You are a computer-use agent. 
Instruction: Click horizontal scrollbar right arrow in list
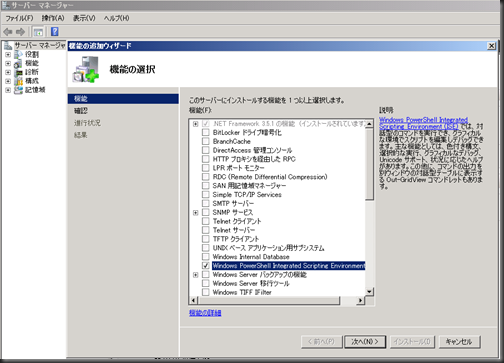pos(360,300)
